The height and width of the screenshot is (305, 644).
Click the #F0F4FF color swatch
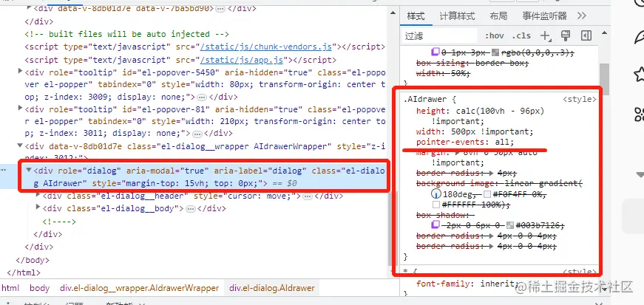click(x=487, y=194)
